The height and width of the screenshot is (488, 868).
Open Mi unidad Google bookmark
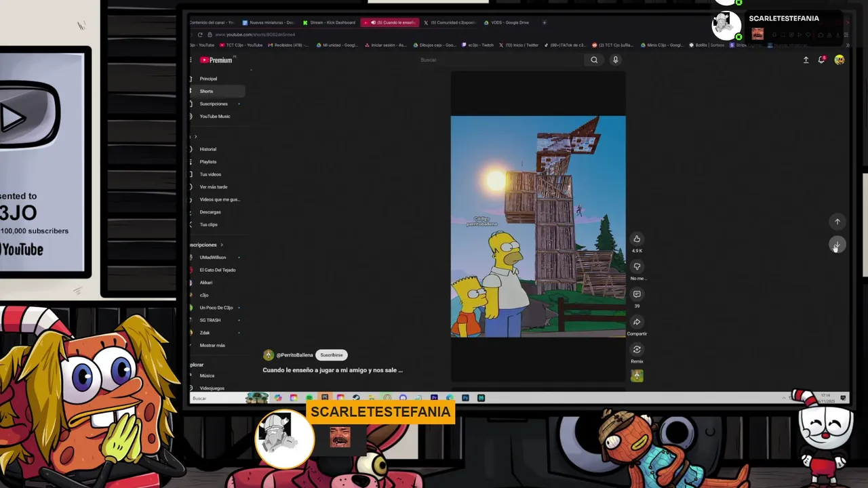(337, 45)
